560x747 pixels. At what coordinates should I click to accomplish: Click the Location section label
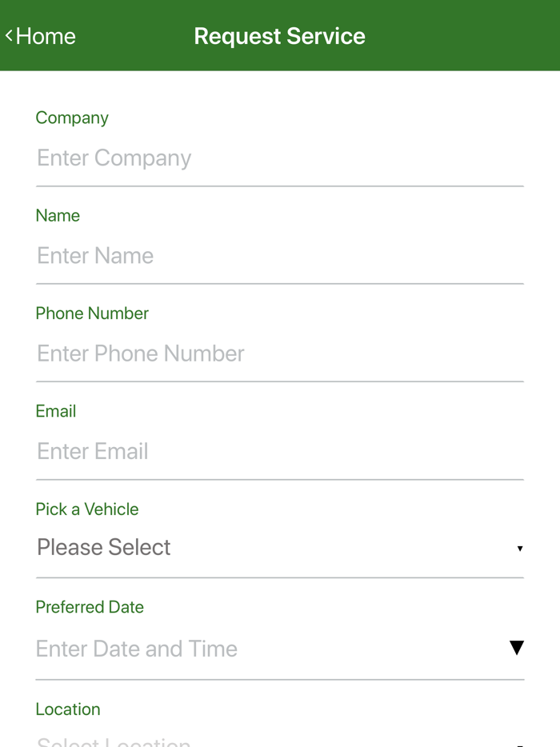[68, 709]
